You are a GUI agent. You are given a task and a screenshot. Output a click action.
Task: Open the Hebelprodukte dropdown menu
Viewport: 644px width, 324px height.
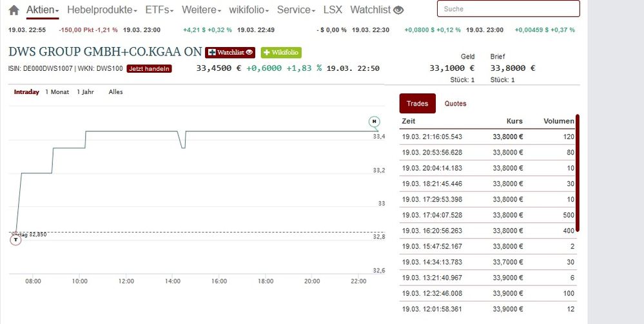click(102, 10)
